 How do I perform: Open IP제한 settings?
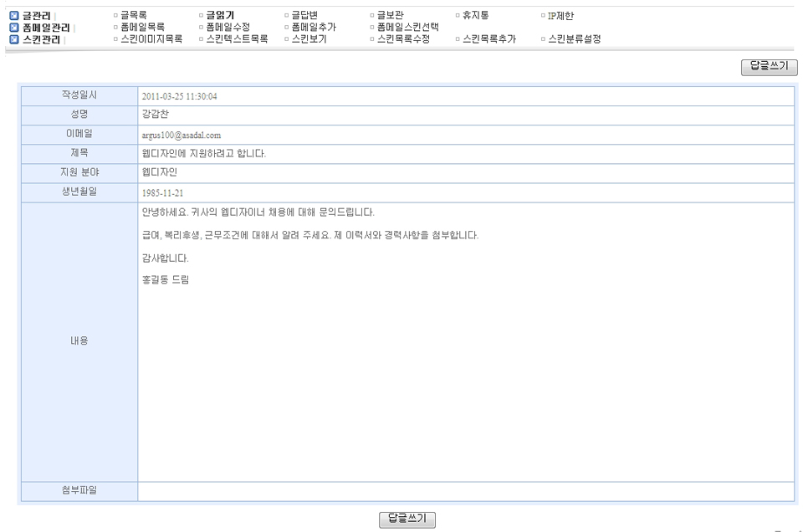(x=560, y=16)
